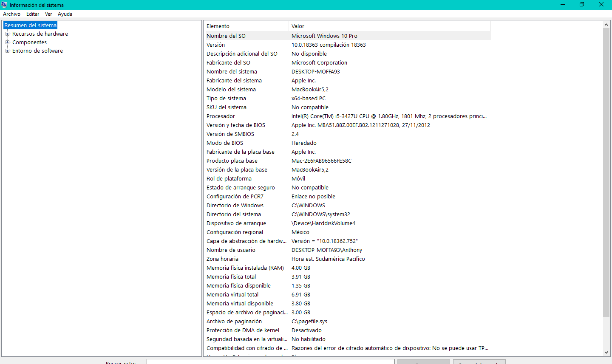Image resolution: width=612 pixels, height=364 pixels.
Task: Open the Editar menu
Action: point(33,14)
